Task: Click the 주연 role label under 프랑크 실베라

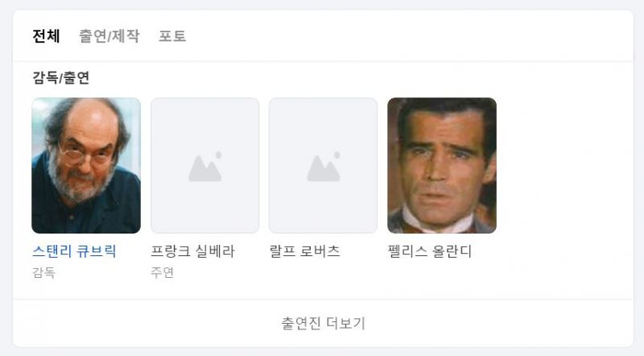Action: pyautogui.click(x=162, y=272)
